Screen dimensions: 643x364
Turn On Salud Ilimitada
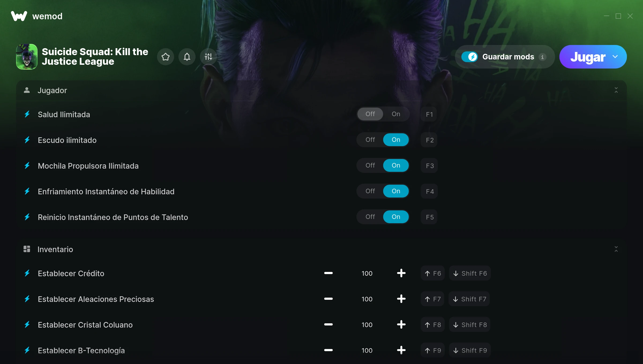396,114
